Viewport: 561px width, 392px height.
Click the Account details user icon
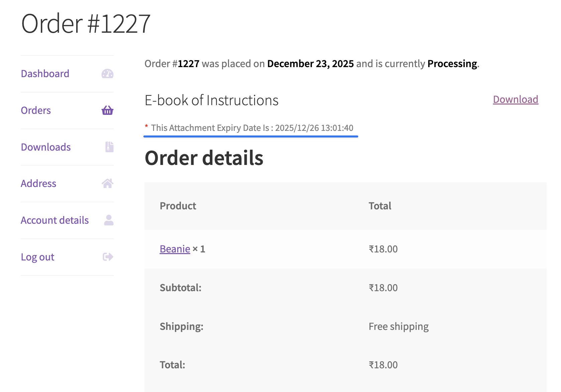pyautogui.click(x=109, y=220)
